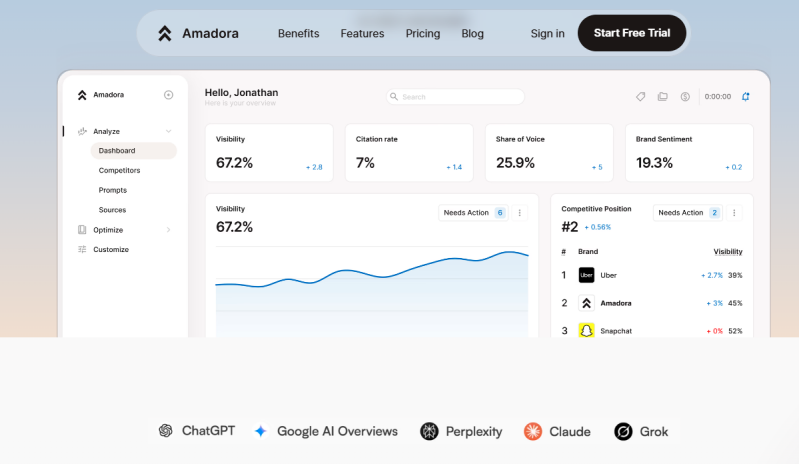Click the Snapchat brand logo in table
Viewport: 799px width, 464px height.
click(586, 331)
